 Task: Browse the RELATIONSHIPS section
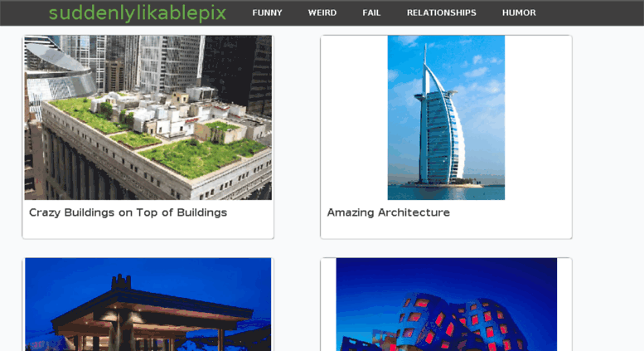[x=442, y=12]
